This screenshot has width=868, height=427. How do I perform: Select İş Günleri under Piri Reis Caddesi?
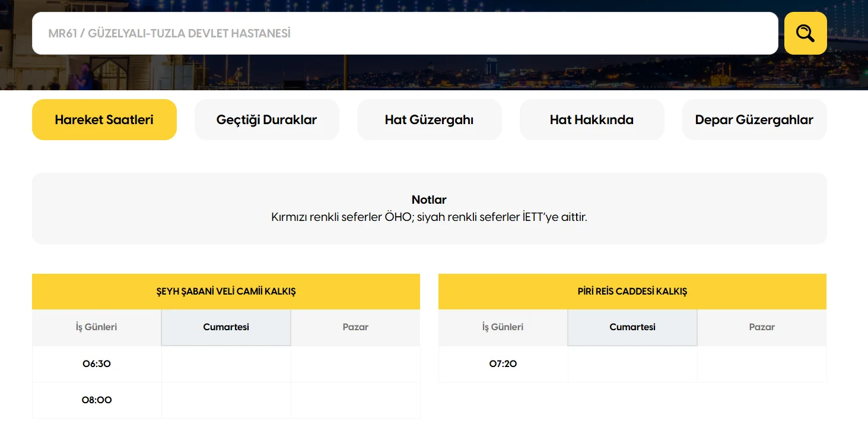[503, 327]
